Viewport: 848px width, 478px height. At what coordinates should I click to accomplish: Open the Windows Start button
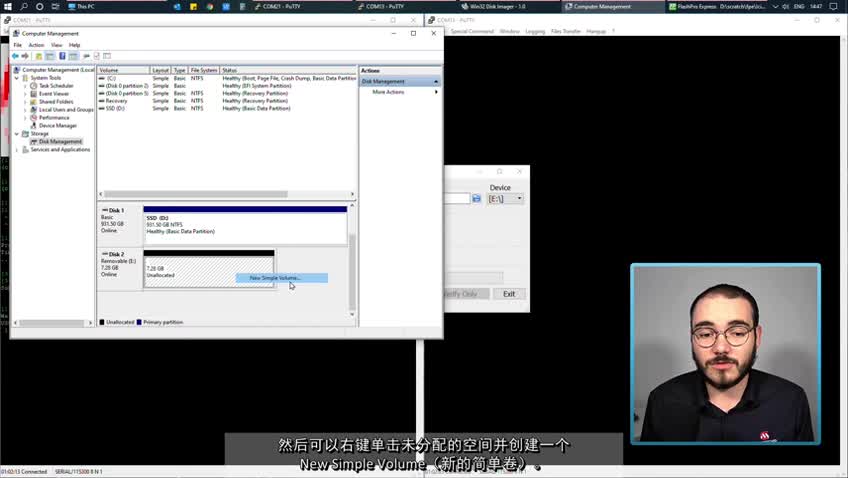pyautogui.click(x=7, y=6)
